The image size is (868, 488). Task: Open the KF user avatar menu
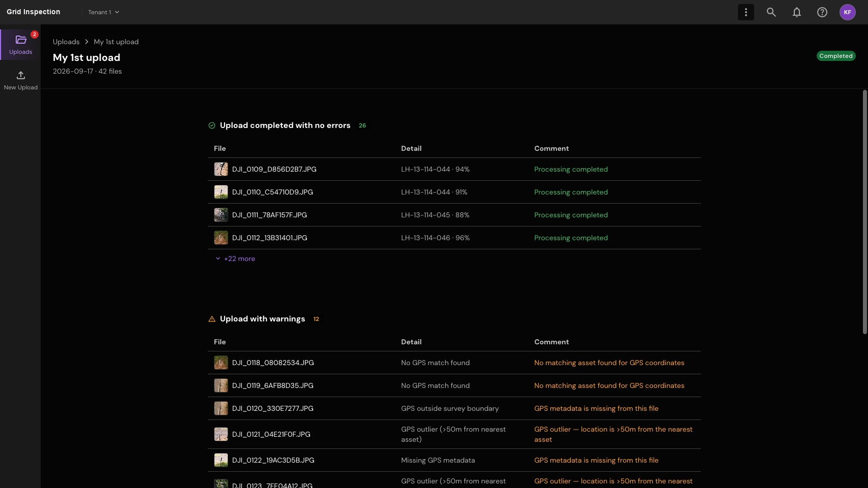coord(847,12)
